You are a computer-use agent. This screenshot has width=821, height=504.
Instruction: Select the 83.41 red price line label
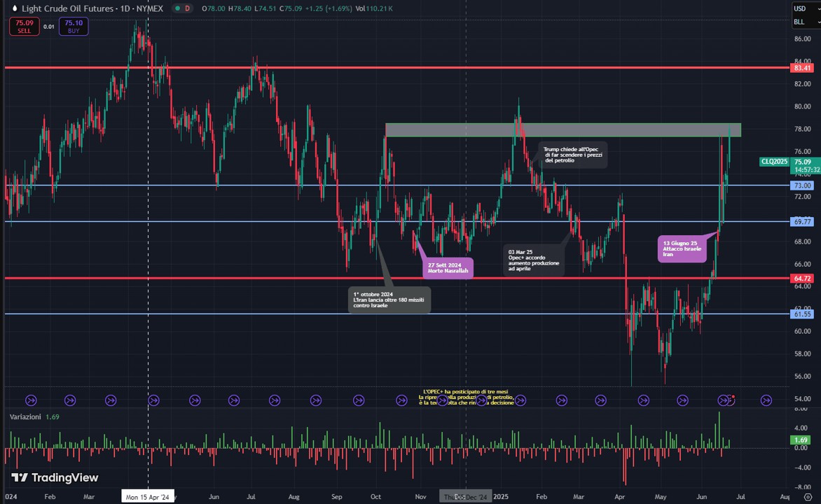[802, 68]
